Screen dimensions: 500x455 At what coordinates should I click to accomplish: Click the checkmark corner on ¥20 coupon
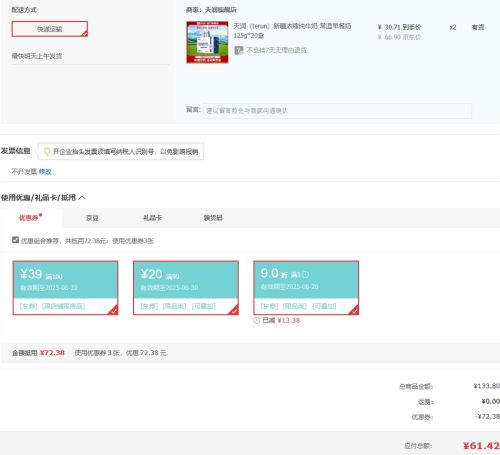click(x=234, y=310)
